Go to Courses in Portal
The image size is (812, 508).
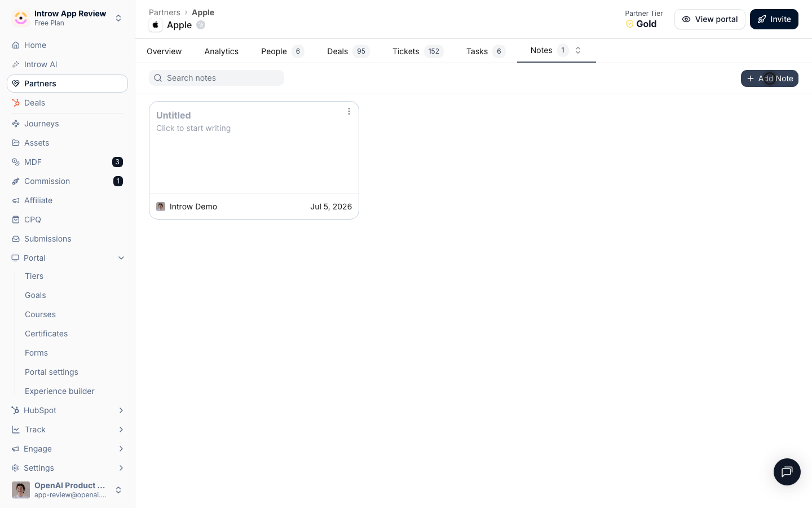(x=40, y=314)
